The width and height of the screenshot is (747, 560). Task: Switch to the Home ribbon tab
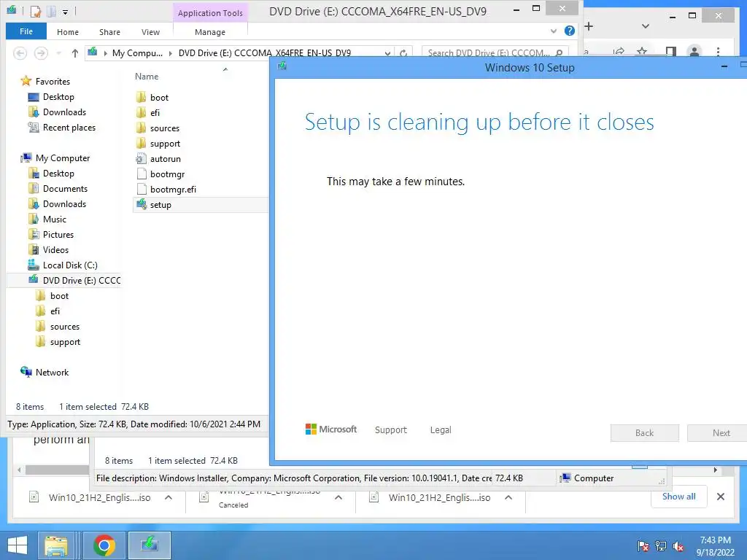(68, 32)
